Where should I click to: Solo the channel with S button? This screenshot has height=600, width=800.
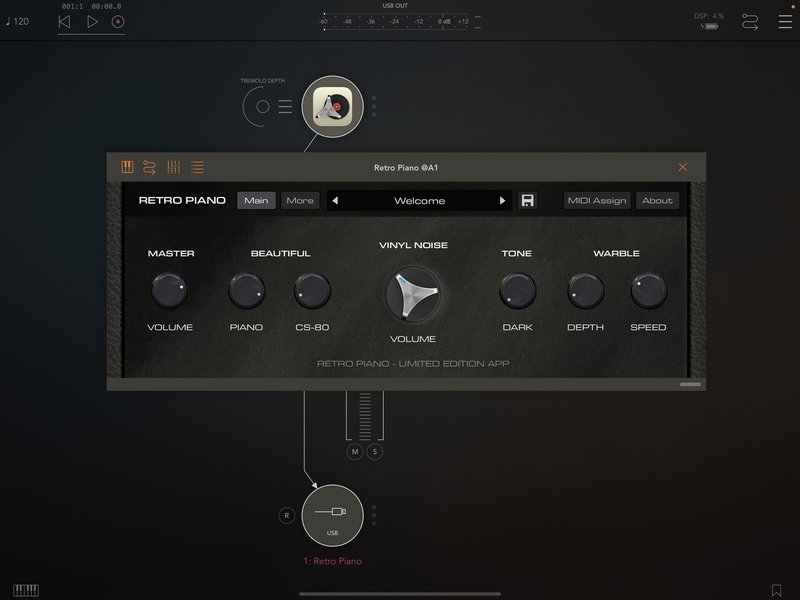click(x=375, y=452)
